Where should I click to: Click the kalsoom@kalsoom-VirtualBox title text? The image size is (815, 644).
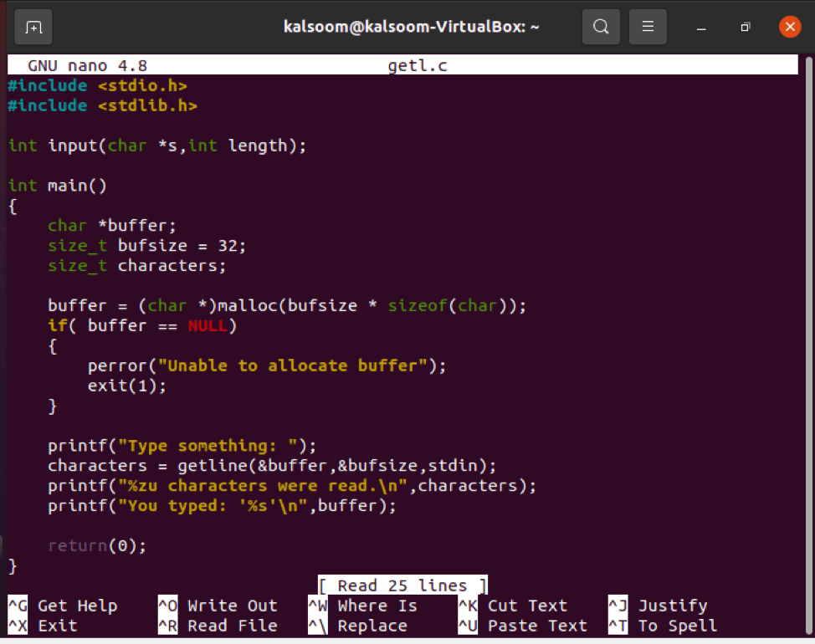(412, 26)
